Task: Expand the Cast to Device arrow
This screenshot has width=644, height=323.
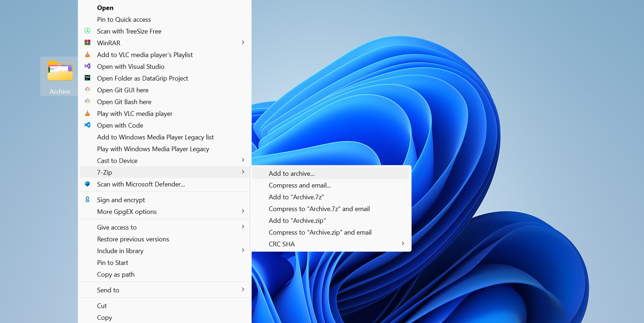Action: point(243,160)
